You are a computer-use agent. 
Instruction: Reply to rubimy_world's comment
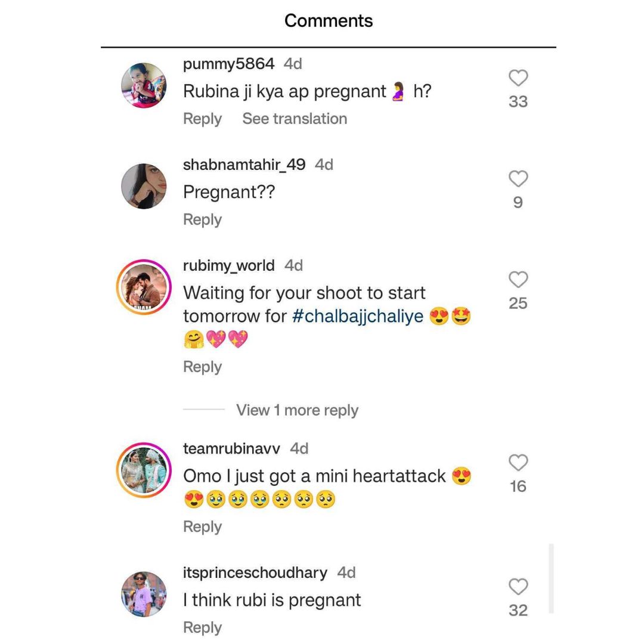pos(202,367)
